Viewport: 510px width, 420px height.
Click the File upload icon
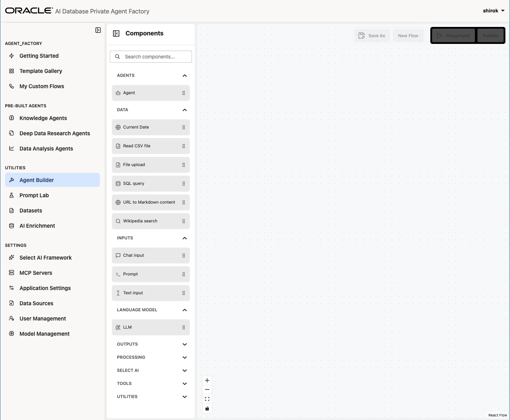click(118, 165)
